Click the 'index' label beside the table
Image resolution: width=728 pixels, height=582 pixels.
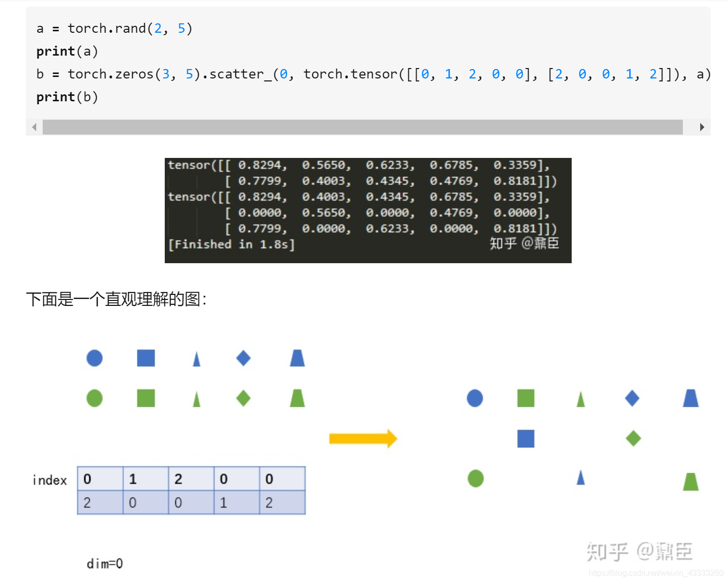(x=50, y=480)
